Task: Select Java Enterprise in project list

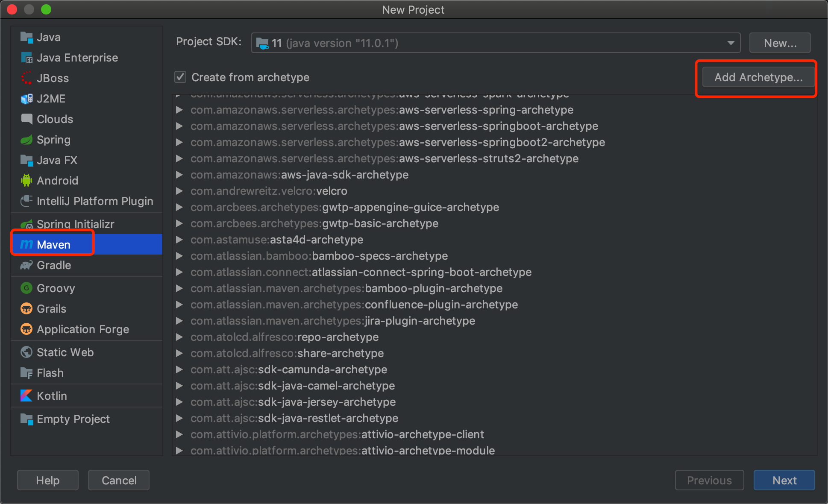Action: tap(77, 58)
